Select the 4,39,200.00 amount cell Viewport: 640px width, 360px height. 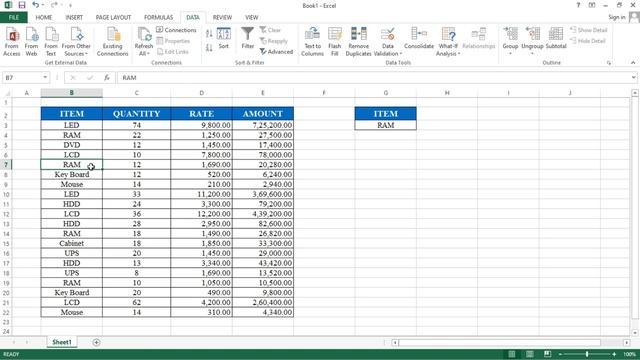(263, 214)
